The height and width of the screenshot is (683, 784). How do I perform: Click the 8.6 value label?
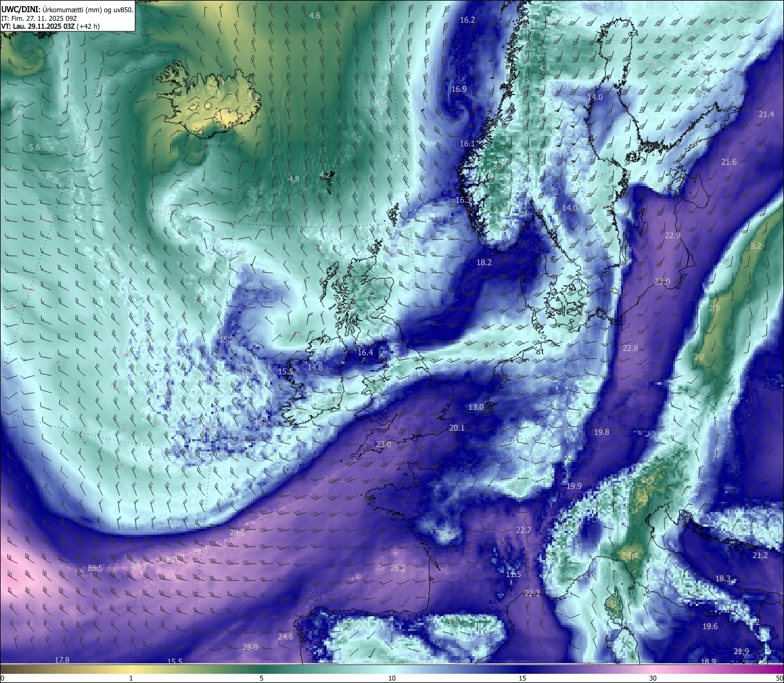tap(18, 112)
